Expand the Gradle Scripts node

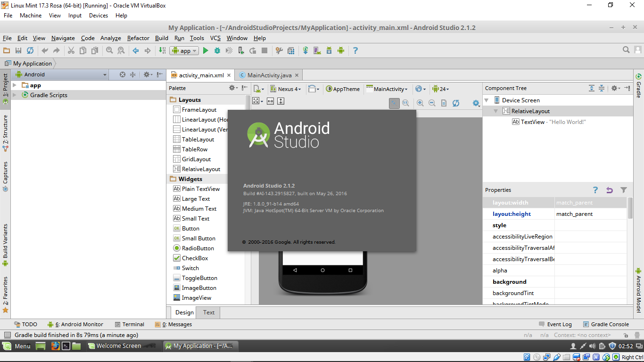pyautogui.click(x=15, y=95)
